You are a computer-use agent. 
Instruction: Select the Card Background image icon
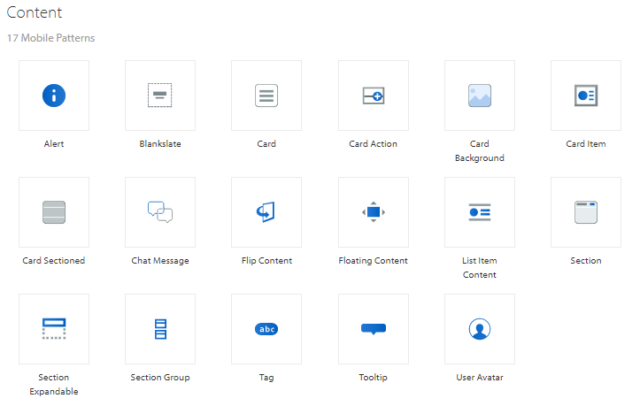[480, 95]
